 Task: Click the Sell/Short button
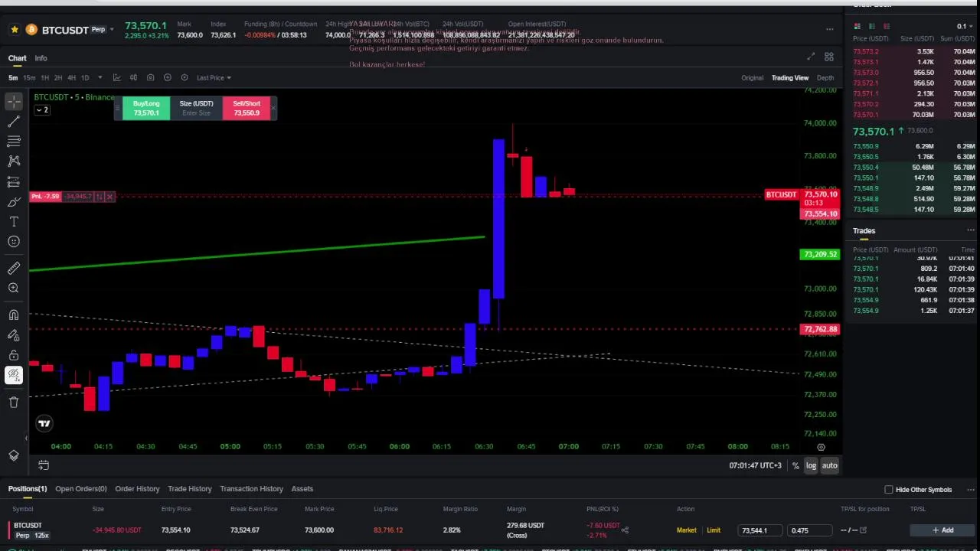coord(247,108)
